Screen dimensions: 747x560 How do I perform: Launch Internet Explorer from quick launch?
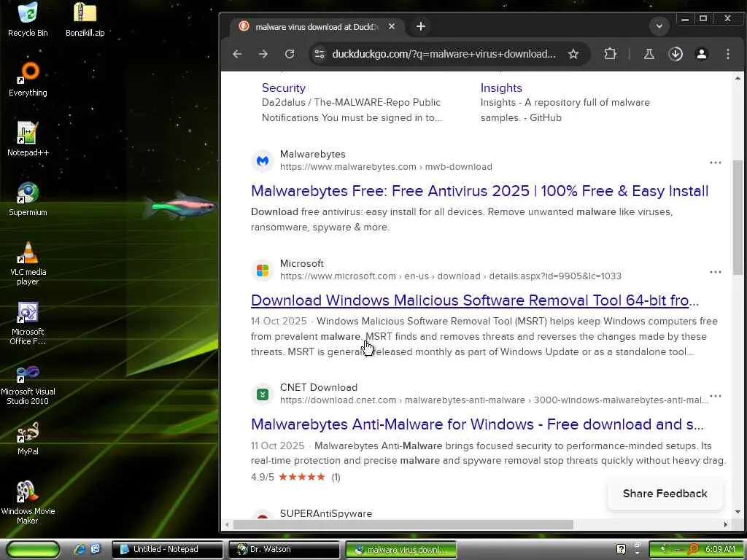click(80, 549)
